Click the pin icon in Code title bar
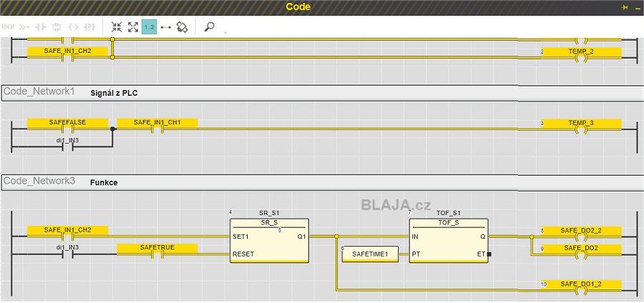This screenshot has height=303, width=644. click(625, 7)
